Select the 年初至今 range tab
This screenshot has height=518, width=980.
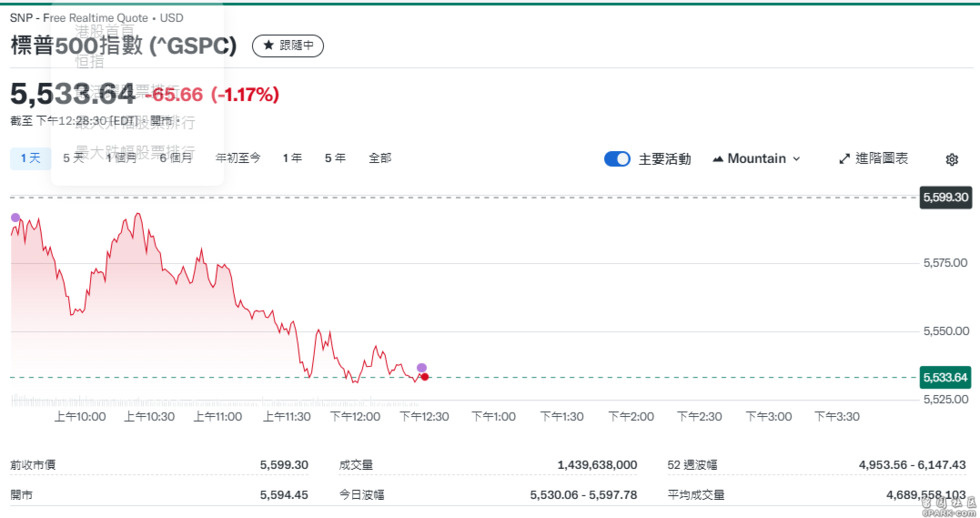[238, 158]
